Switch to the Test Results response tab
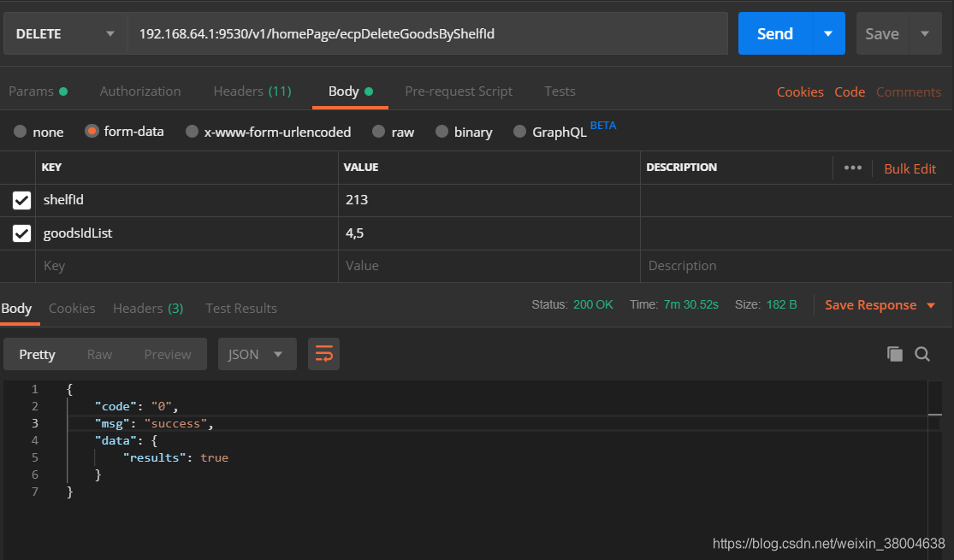The height and width of the screenshot is (560, 954). pos(240,308)
